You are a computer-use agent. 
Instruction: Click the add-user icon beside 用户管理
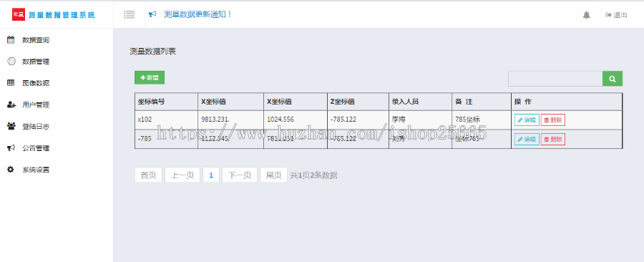click(11, 105)
